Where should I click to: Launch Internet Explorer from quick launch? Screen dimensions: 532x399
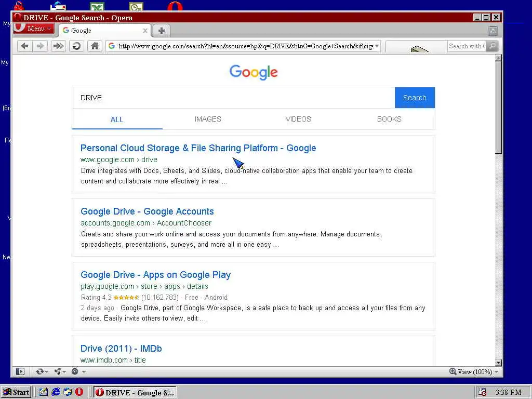coord(56,392)
